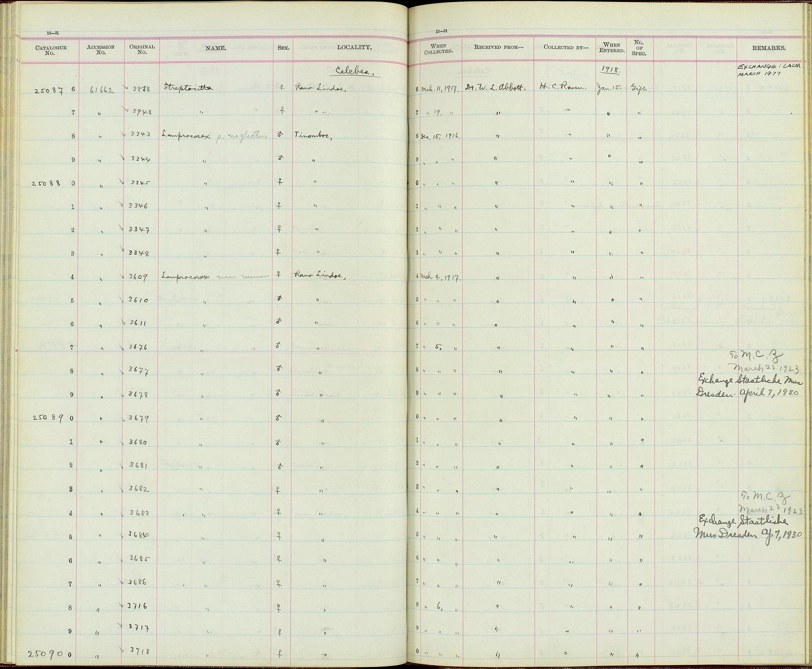The image size is (812, 669).
Task: Click original number "3346"
Action: click(x=138, y=206)
